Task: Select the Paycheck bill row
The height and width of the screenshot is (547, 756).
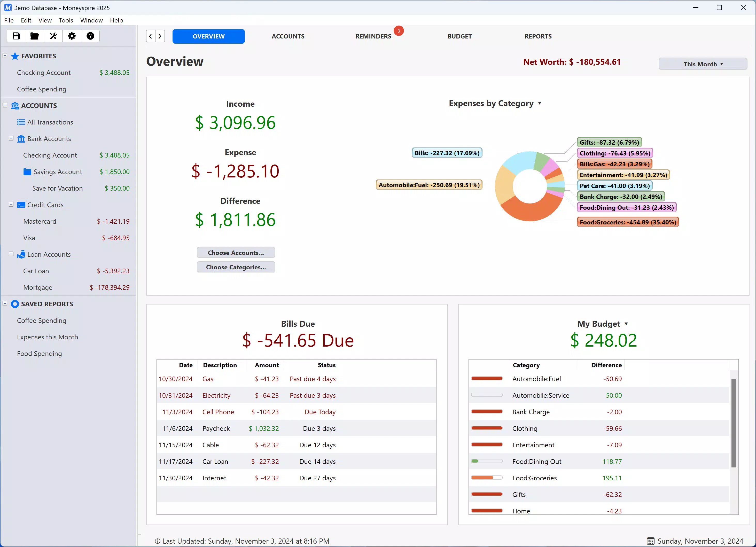Action: (296, 428)
